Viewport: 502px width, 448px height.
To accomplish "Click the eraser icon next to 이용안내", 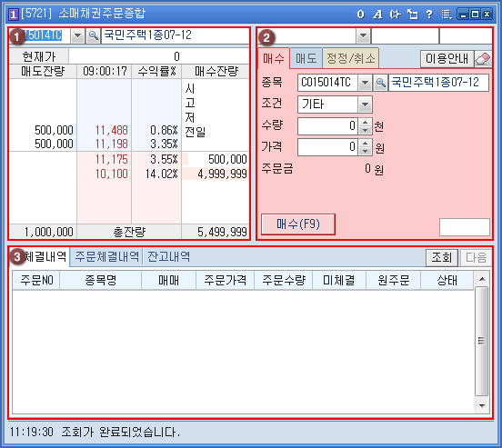I will [x=483, y=59].
